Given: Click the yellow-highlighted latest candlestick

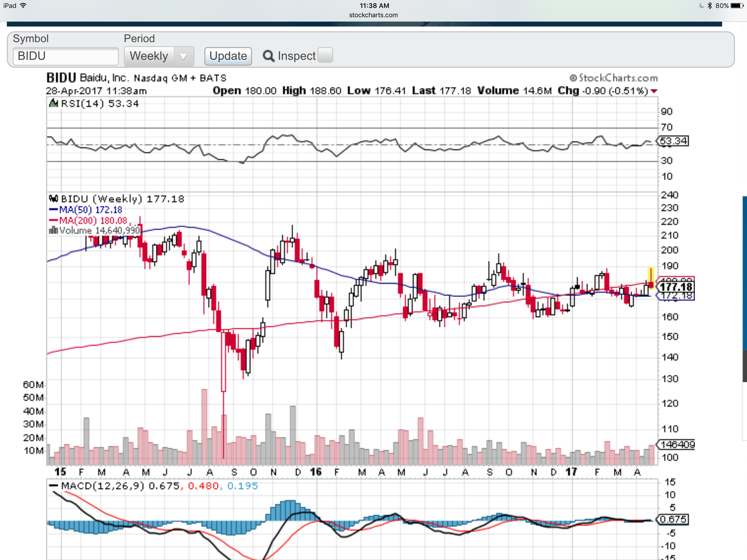Looking at the screenshot, I should pyautogui.click(x=651, y=278).
